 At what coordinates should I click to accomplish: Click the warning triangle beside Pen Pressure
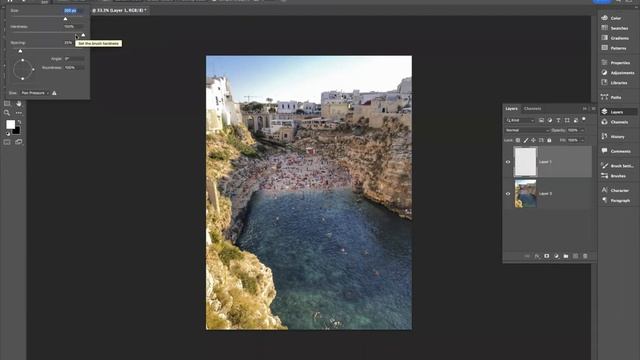pyautogui.click(x=54, y=93)
